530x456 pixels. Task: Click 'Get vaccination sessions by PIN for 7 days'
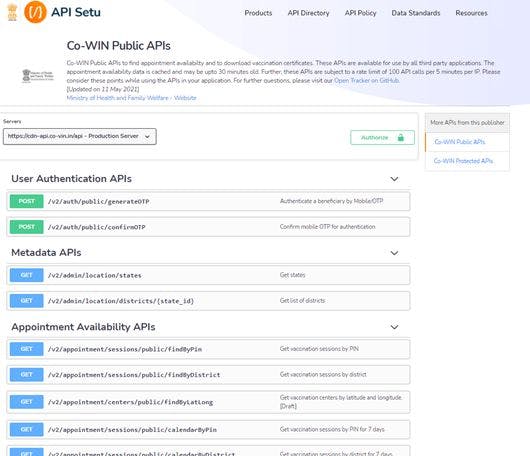point(332,429)
